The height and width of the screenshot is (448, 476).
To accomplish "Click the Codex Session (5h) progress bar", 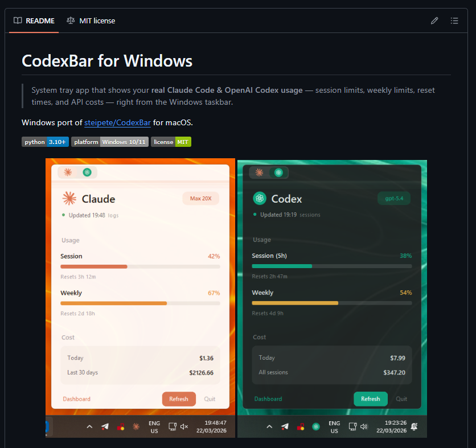I will point(332,266).
